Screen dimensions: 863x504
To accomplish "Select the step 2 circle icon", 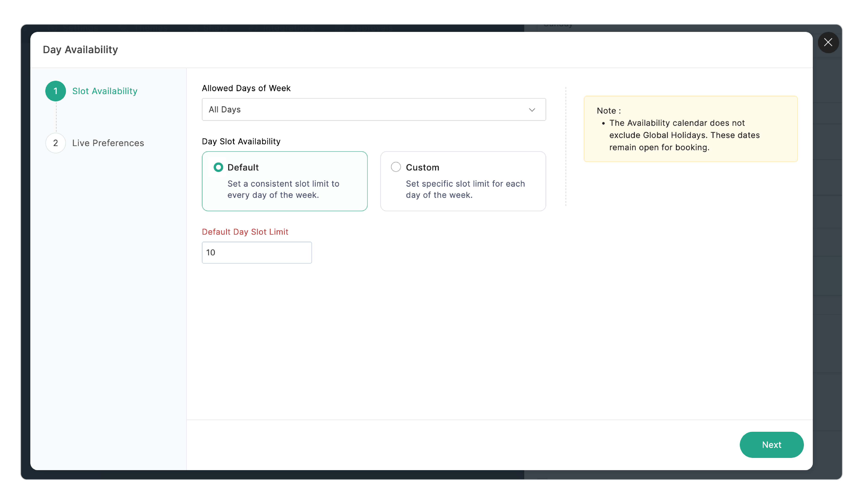I will tap(56, 143).
